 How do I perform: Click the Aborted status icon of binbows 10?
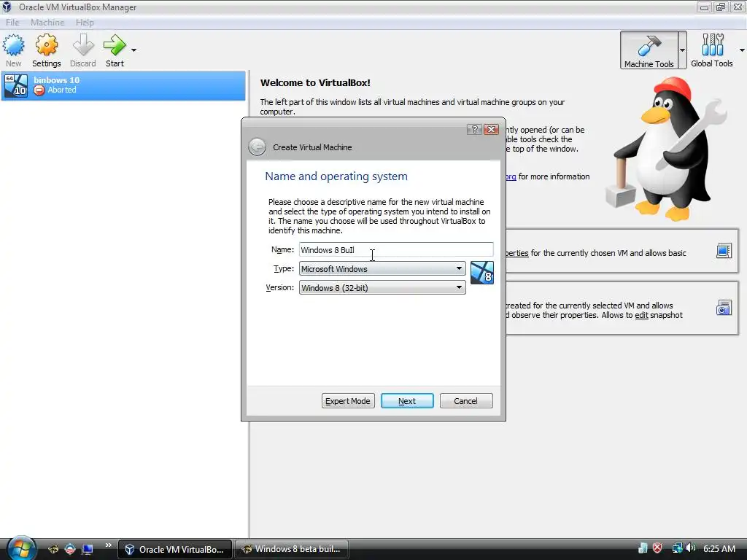(x=39, y=90)
